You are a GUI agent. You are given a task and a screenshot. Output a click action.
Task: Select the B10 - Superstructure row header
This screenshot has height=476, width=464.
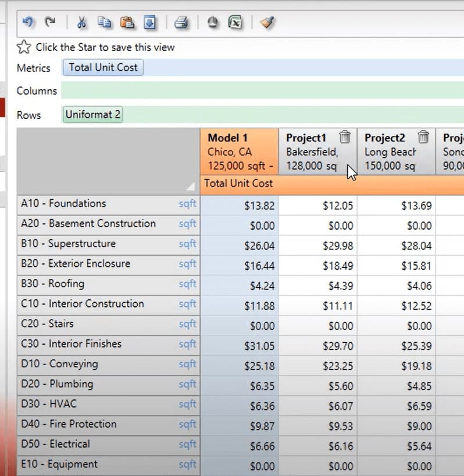click(68, 244)
